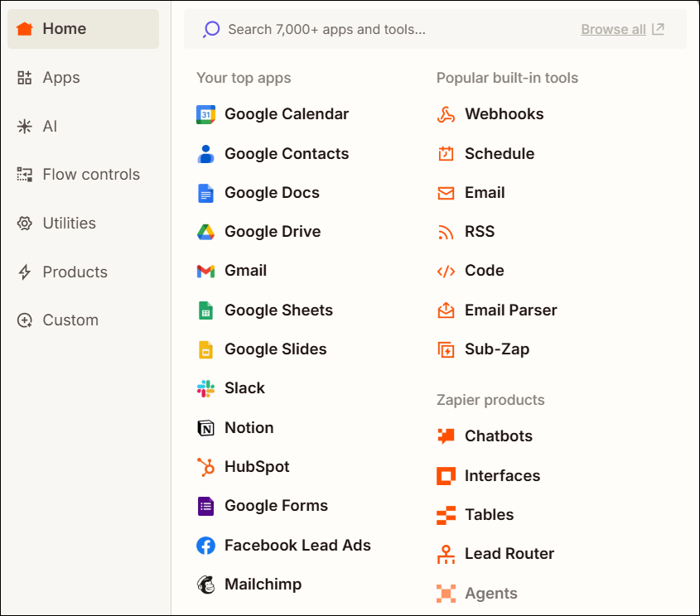Viewport: 700px width, 616px height.
Task: Click the Facebook Lead Ads icon
Action: click(x=205, y=546)
